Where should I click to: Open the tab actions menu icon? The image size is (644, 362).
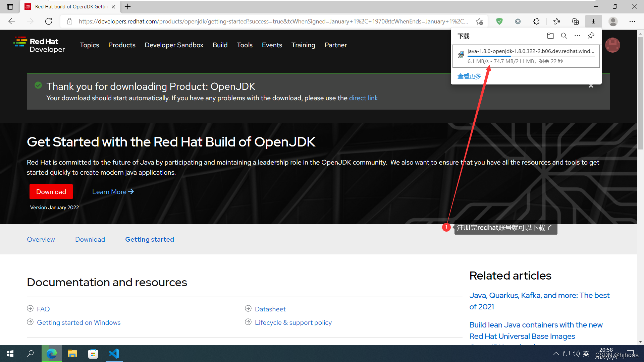10,7
